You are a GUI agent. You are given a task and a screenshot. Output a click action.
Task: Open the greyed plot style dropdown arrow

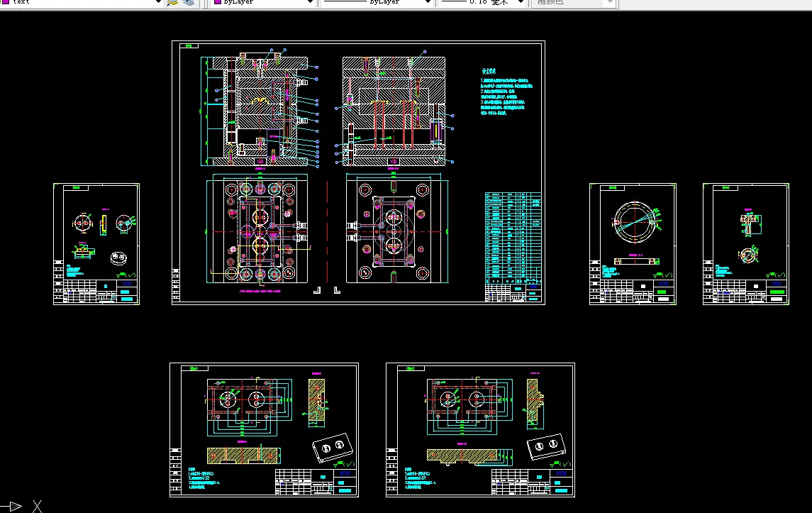[x=610, y=3]
